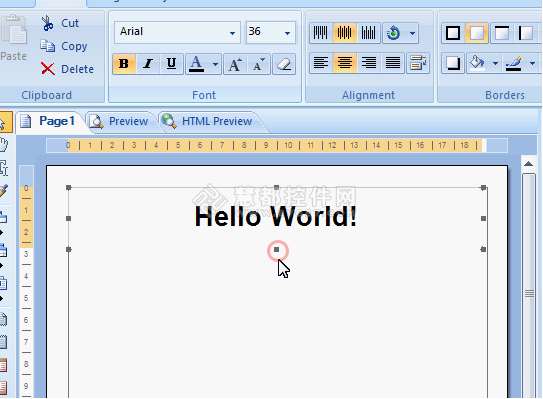Click the Copy button
This screenshot has height=399, width=543.
coord(64,46)
